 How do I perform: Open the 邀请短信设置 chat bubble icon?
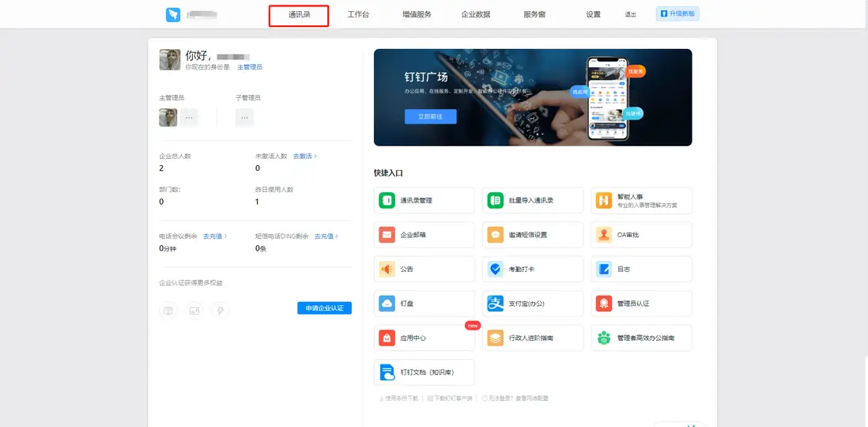pyautogui.click(x=496, y=235)
